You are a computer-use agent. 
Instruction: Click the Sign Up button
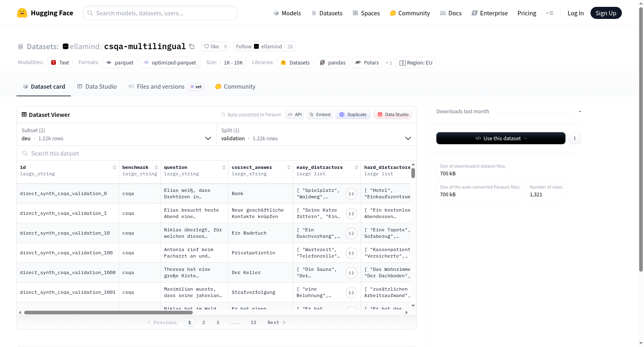click(x=606, y=13)
